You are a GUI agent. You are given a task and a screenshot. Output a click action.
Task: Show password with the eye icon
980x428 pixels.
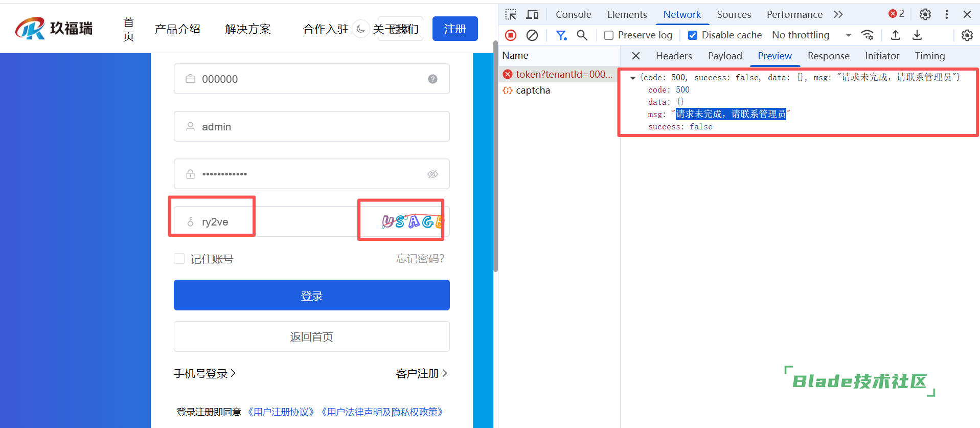(x=432, y=174)
